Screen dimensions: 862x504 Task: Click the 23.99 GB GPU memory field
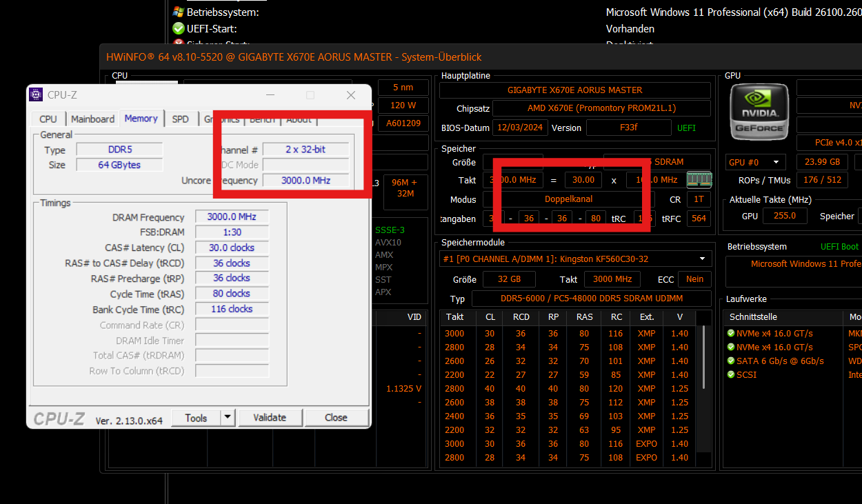click(x=822, y=162)
